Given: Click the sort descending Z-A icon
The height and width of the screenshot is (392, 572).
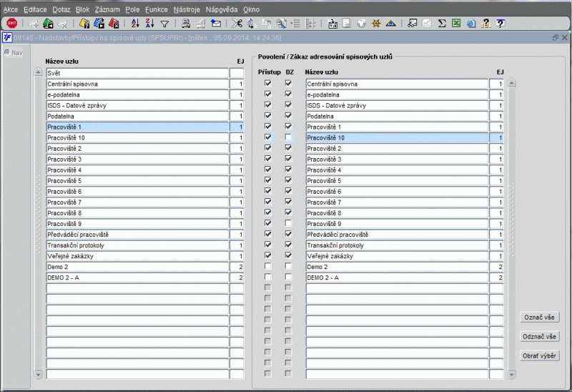Looking at the screenshot, I should (149, 24).
